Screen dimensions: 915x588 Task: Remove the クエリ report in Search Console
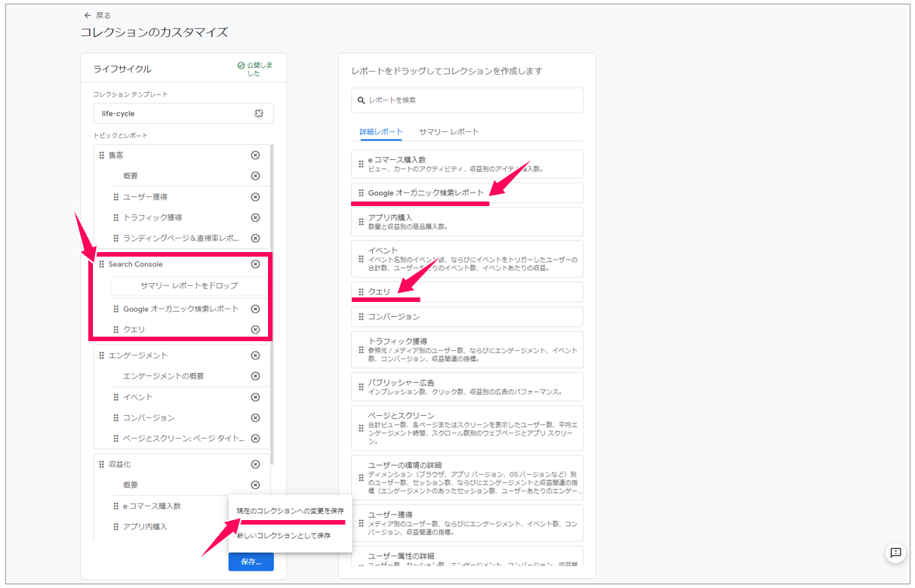coord(255,330)
